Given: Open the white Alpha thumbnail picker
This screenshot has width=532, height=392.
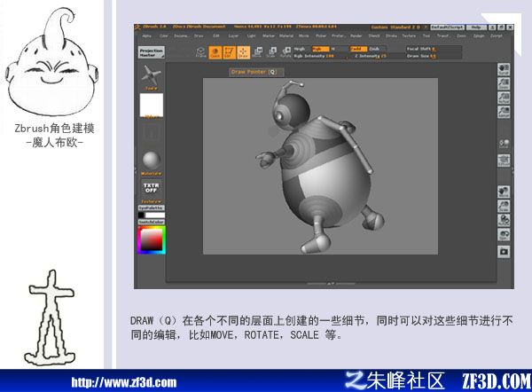Looking at the screenshot, I should click(152, 106).
